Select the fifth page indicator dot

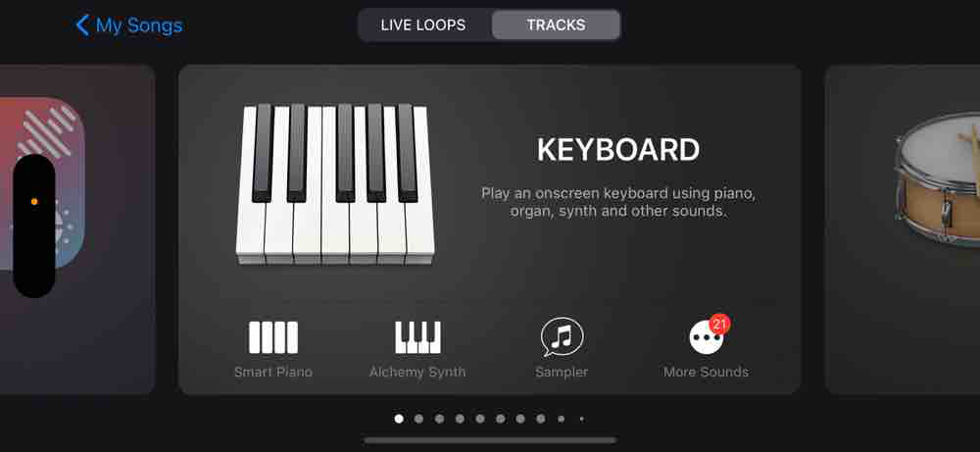point(480,419)
